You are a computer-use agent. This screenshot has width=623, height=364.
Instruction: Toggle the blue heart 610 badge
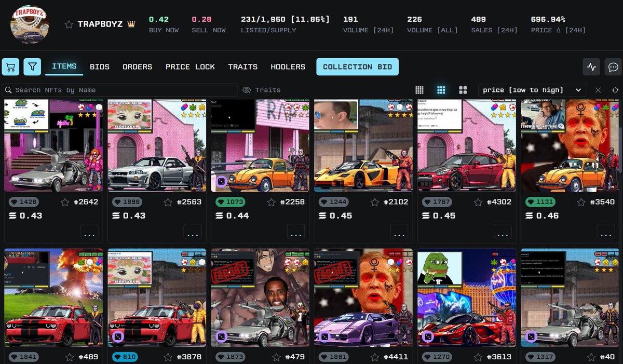tap(125, 357)
